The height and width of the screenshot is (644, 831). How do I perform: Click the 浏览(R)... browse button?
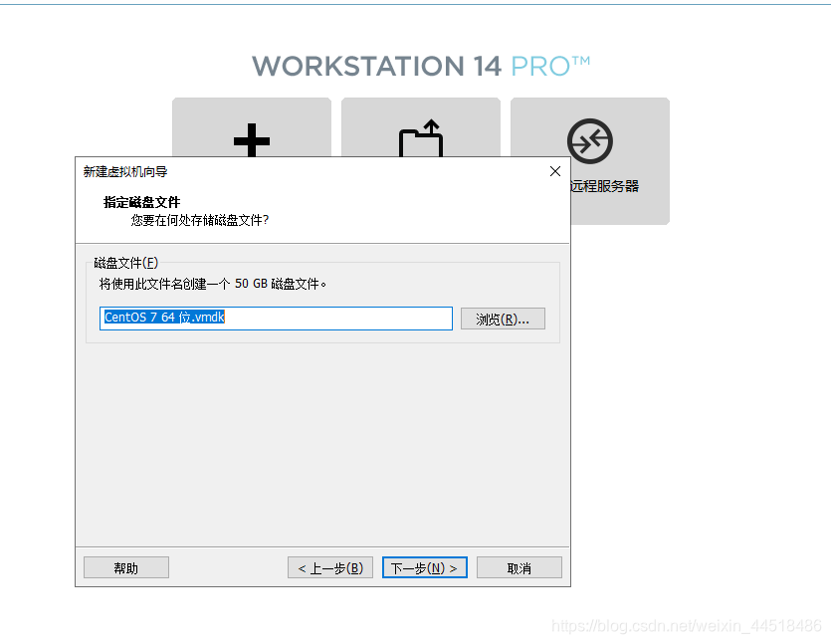(x=503, y=319)
